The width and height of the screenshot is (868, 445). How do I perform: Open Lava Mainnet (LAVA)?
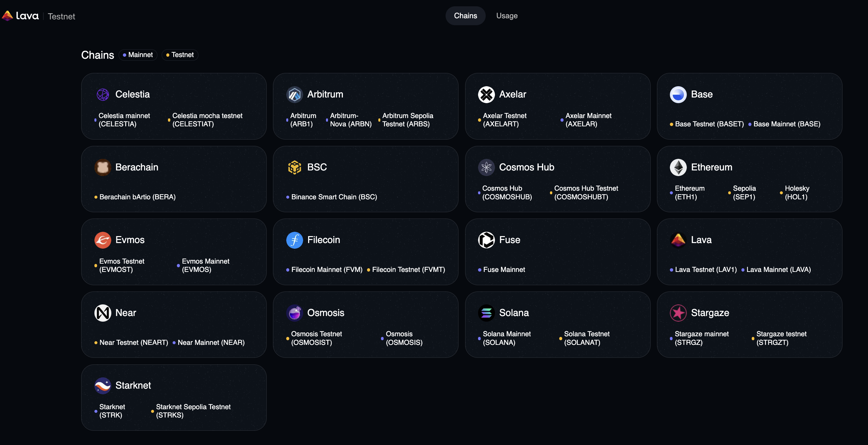pos(776,270)
